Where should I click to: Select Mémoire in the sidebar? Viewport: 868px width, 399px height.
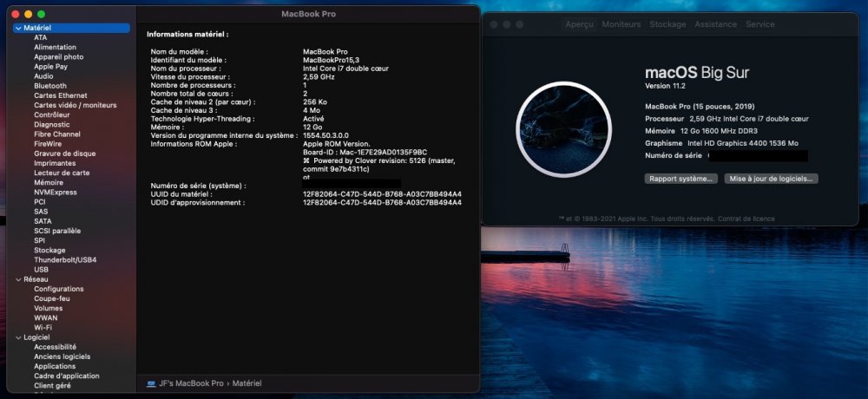click(x=48, y=183)
